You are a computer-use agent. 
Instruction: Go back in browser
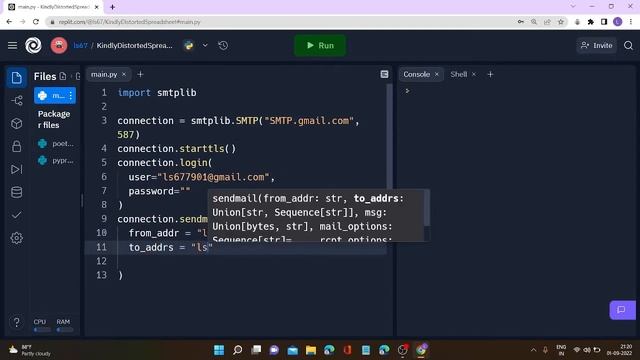pos(9,22)
